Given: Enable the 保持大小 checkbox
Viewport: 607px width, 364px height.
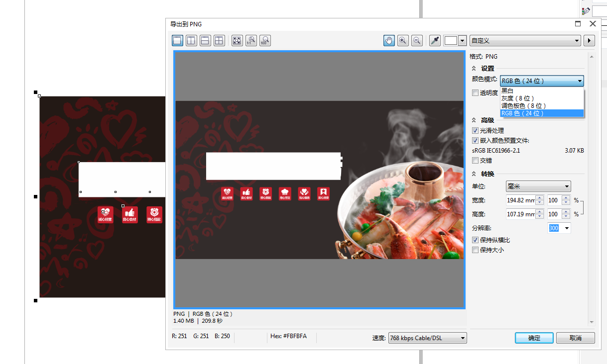Looking at the screenshot, I should coord(475,250).
